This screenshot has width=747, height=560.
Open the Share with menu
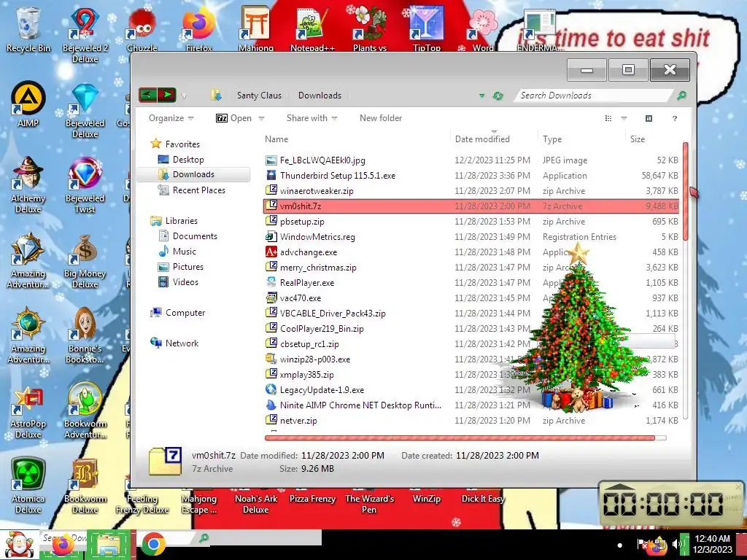(311, 118)
